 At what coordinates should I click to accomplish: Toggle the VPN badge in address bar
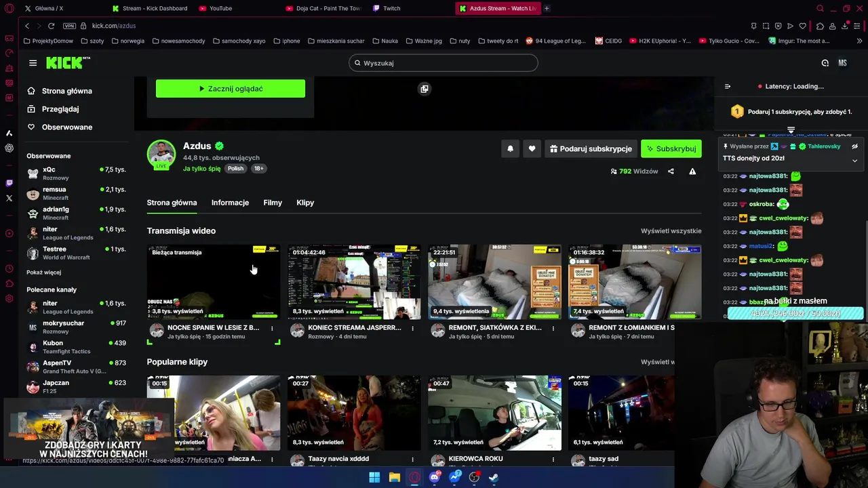(69, 26)
